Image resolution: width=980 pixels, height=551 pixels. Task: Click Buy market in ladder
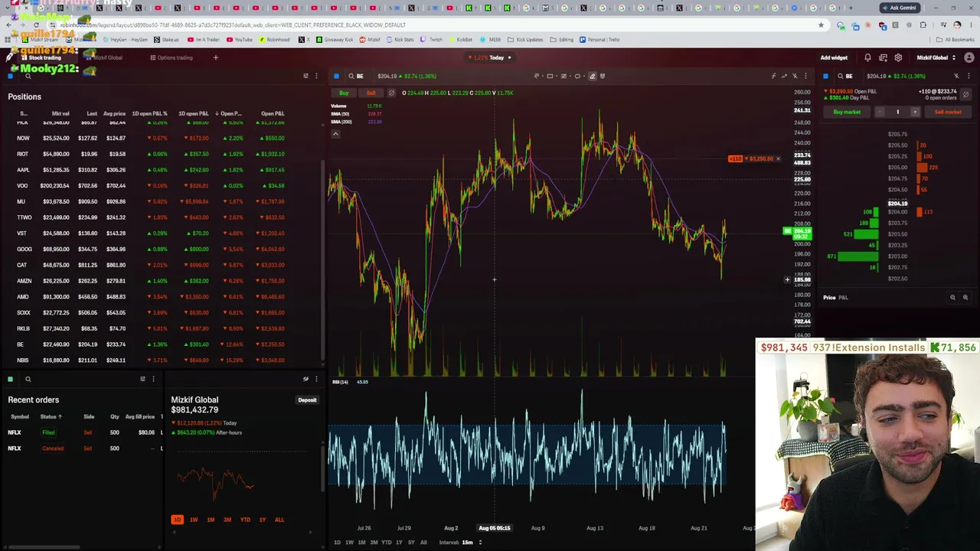coord(847,112)
